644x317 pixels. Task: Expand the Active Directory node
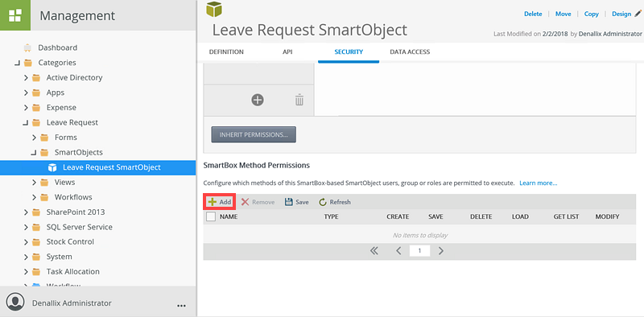[x=26, y=77]
